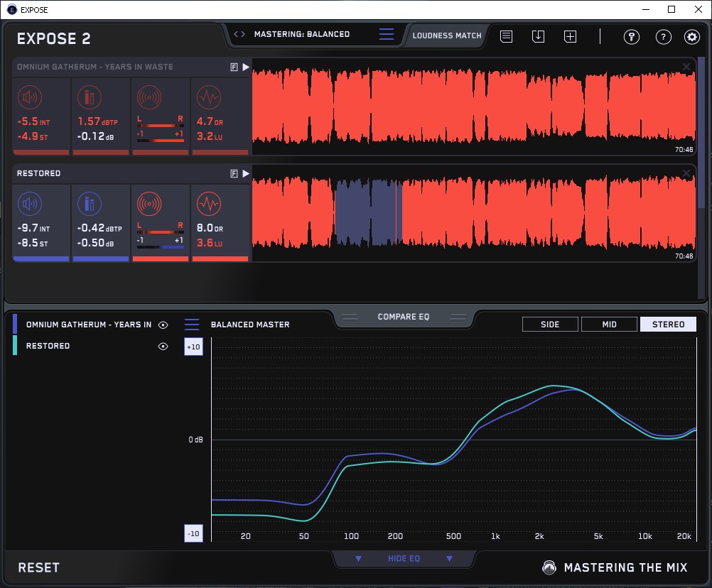Image resolution: width=712 pixels, height=588 pixels.
Task: Open the Balanced Master EQ preset menu icon
Action: click(x=192, y=325)
